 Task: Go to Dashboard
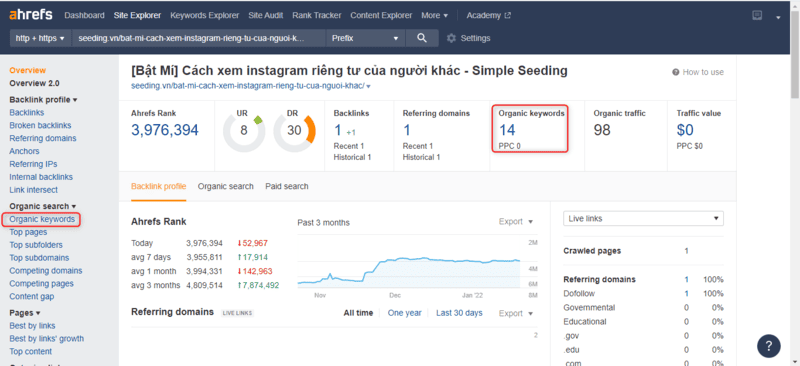(x=84, y=15)
